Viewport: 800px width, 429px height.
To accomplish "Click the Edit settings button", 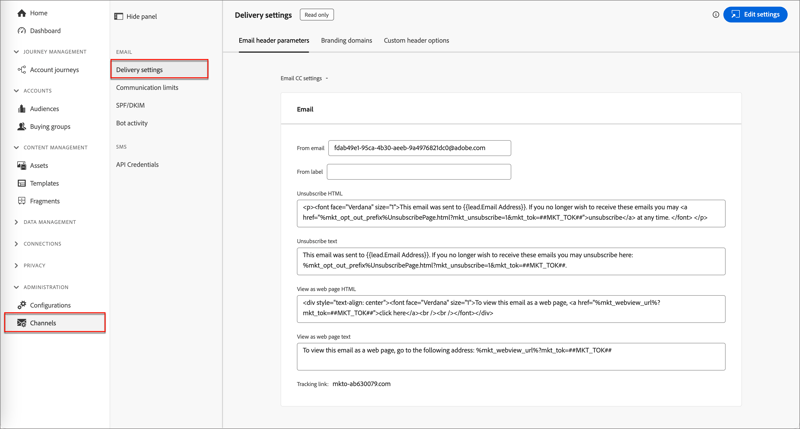I will tap(755, 15).
